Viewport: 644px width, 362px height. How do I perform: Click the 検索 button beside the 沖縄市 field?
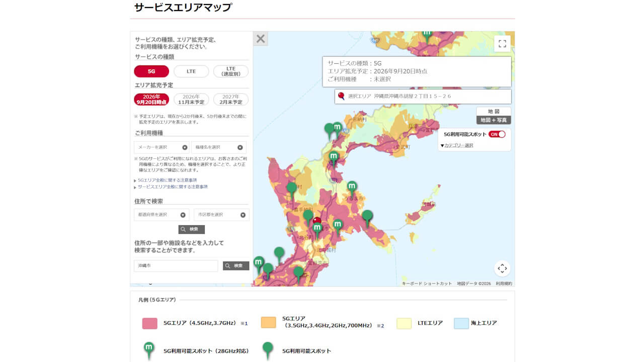(236, 265)
